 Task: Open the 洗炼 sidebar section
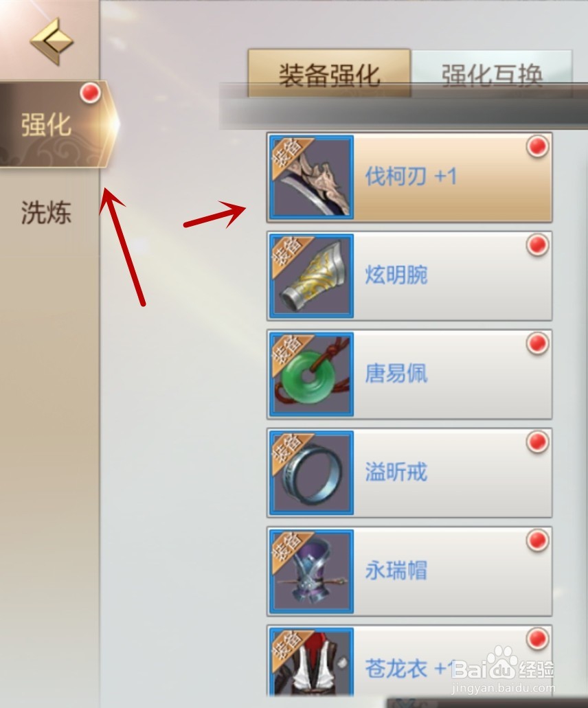(47, 212)
